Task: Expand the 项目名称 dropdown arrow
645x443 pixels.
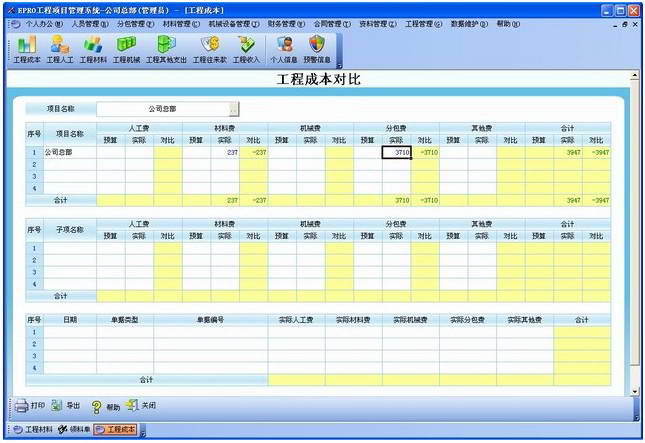Action: (233, 109)
